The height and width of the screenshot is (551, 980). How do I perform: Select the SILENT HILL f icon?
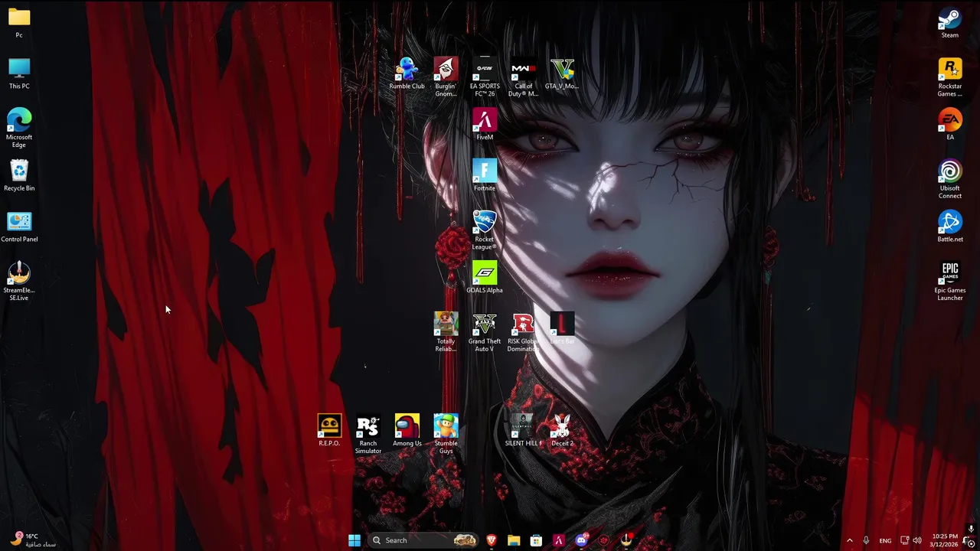click(x=524, y=431)
